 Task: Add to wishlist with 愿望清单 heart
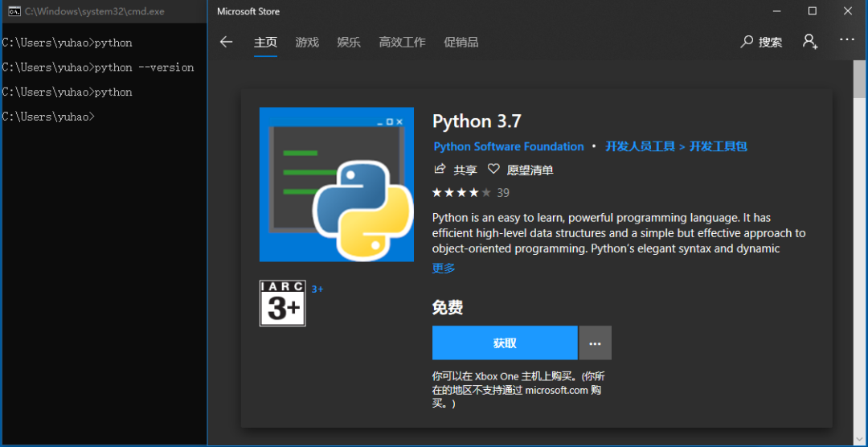click(493, 170)
